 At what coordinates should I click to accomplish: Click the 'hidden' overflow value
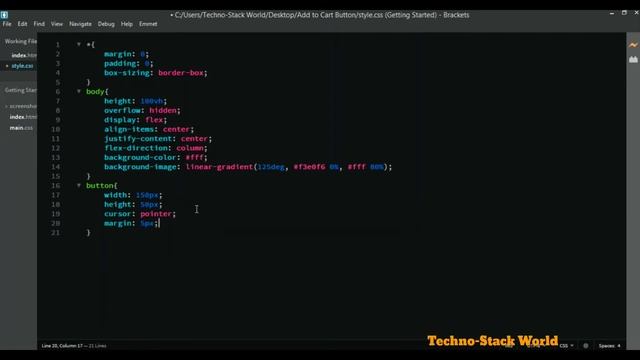point(163,110)
